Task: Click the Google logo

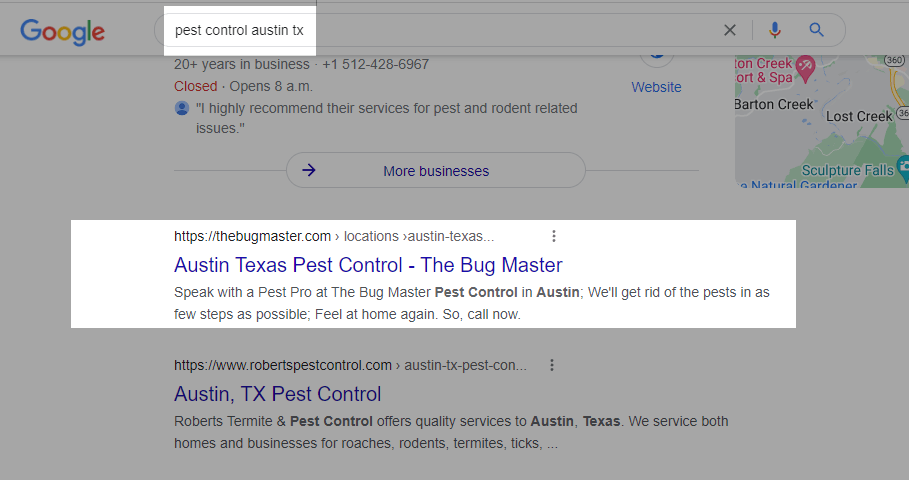Action: coord(62,31)
